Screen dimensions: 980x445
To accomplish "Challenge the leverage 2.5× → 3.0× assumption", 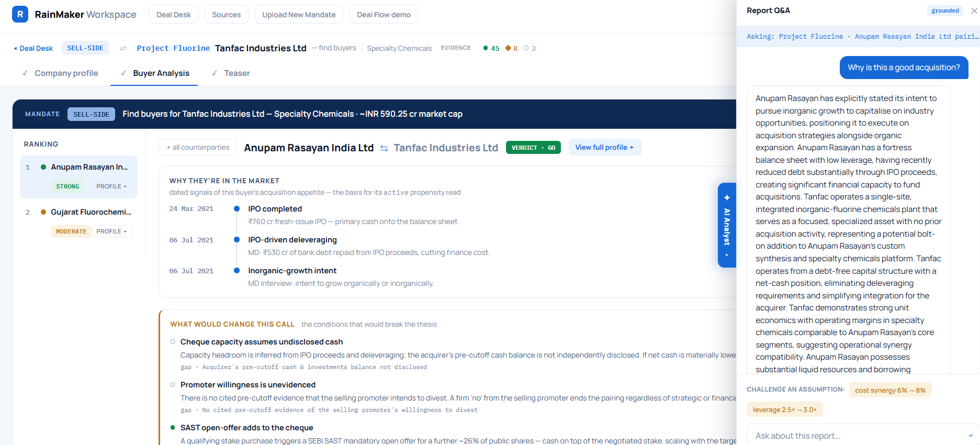I will 784,409.
